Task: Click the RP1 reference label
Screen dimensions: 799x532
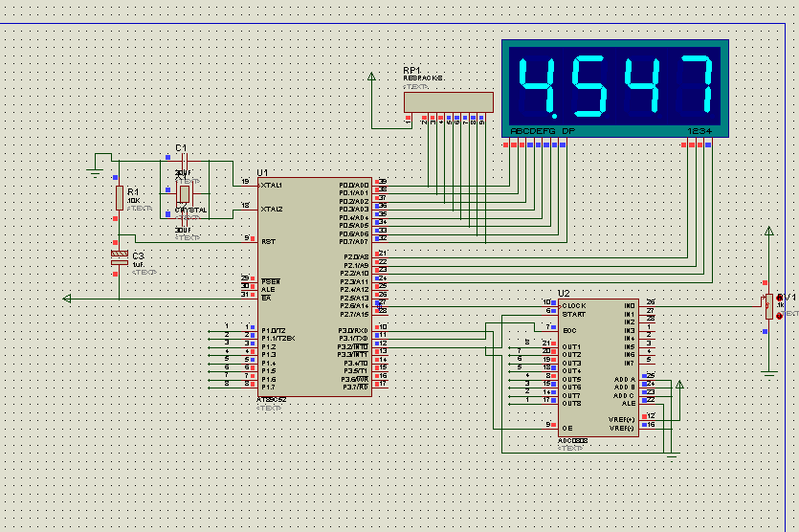Action: coord(411,70)
